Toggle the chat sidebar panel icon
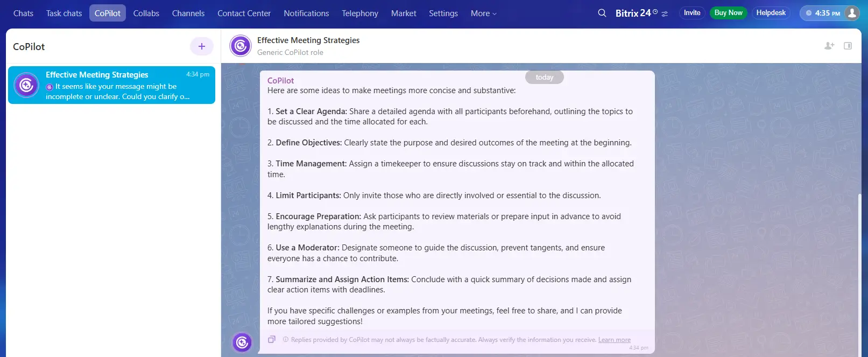Image resolution: width=868 pixels, height=357 pixels. click(848, 46)
